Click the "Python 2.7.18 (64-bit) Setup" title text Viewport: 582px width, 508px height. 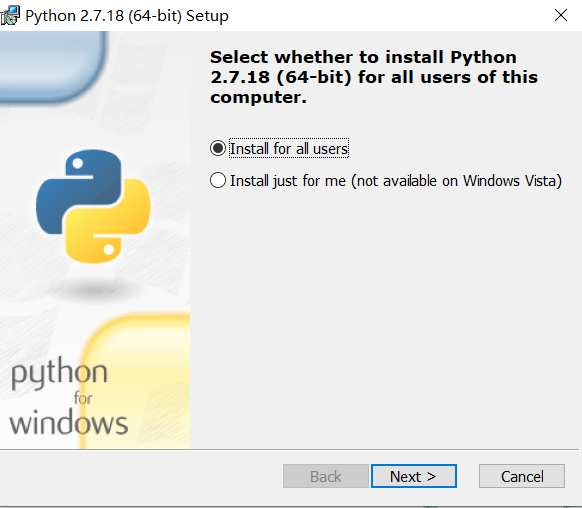point(127,16)
